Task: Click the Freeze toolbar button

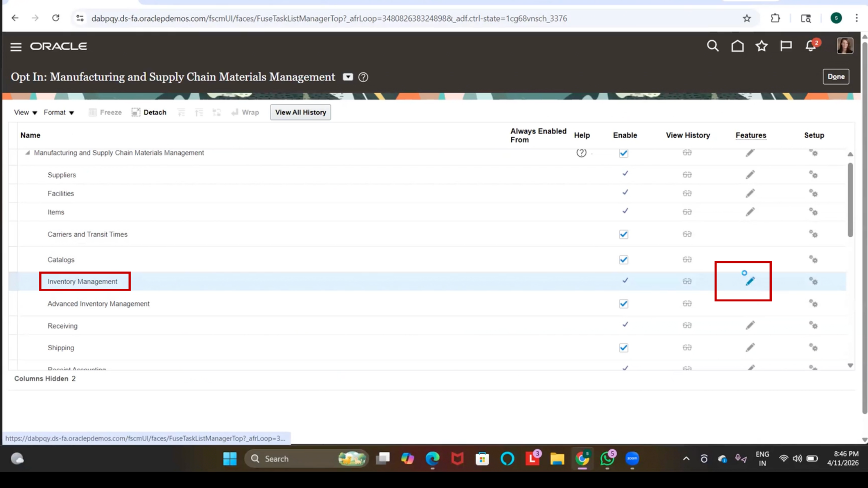Action: (105, 112)
